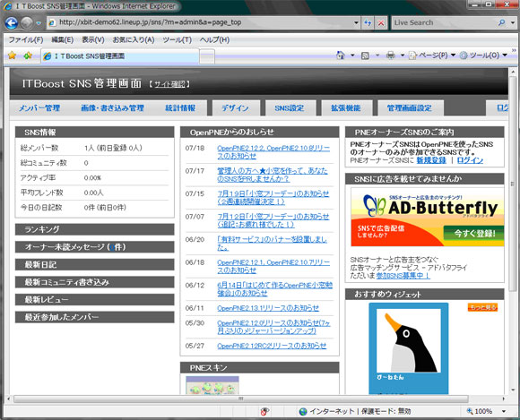Expand the オーナー未読メッセージ section header
The image size is (520, 420).
pyautogui.click(x=94, y=247)
